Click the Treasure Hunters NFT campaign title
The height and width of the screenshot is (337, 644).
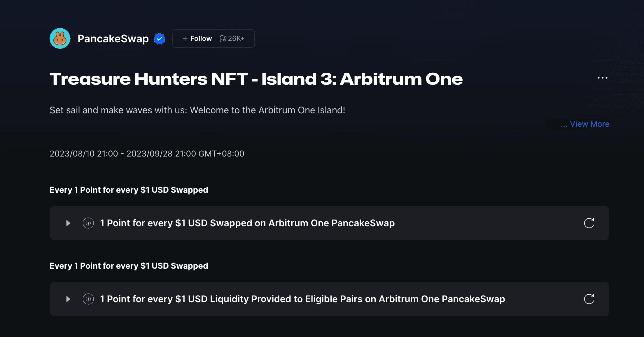[256, 79]
